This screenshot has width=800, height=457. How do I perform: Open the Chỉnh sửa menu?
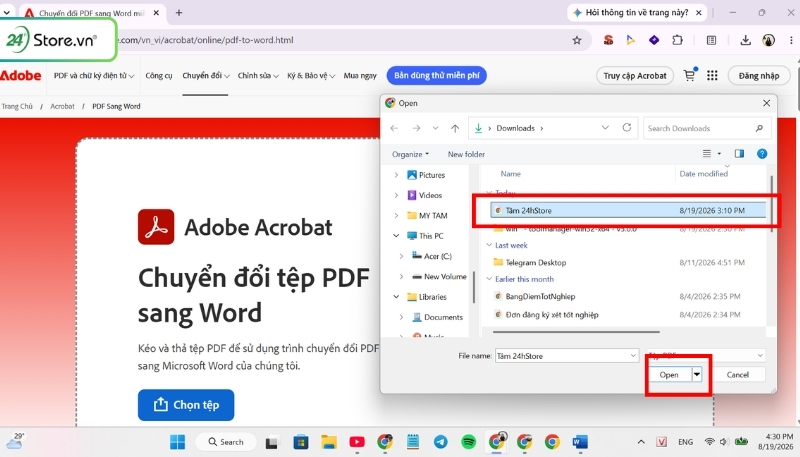point(258,75)
